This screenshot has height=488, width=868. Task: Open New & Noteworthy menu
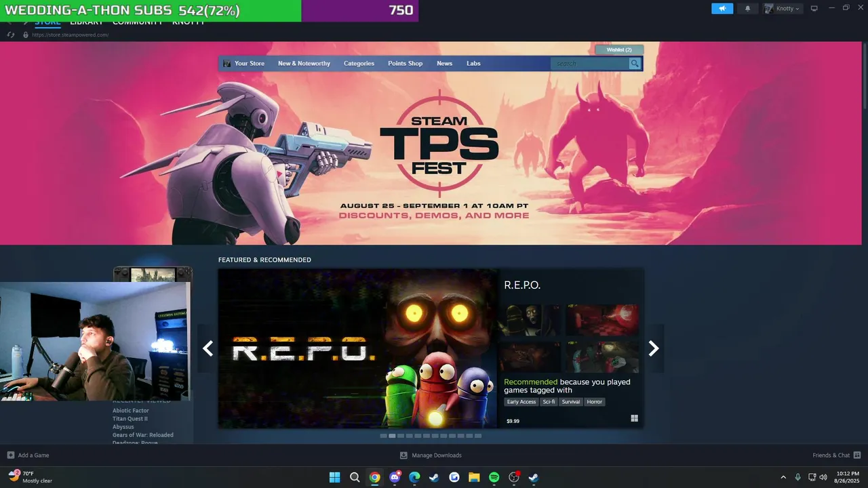coord(304,64)
